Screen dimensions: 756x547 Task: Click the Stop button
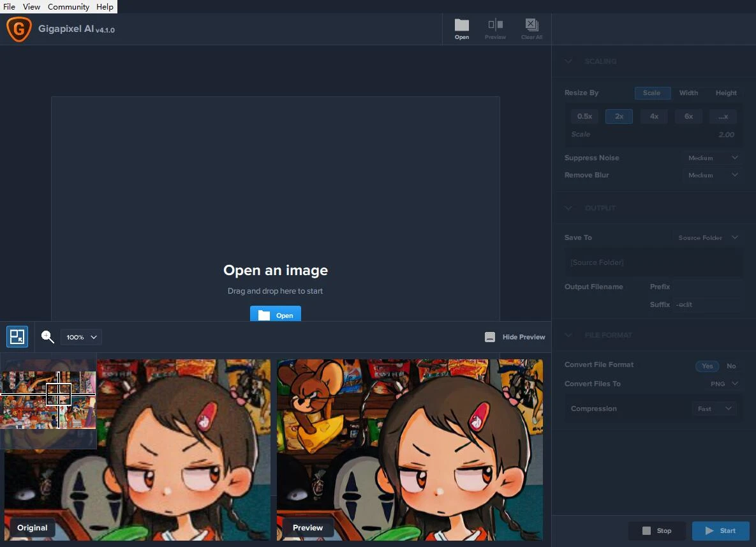656,530
